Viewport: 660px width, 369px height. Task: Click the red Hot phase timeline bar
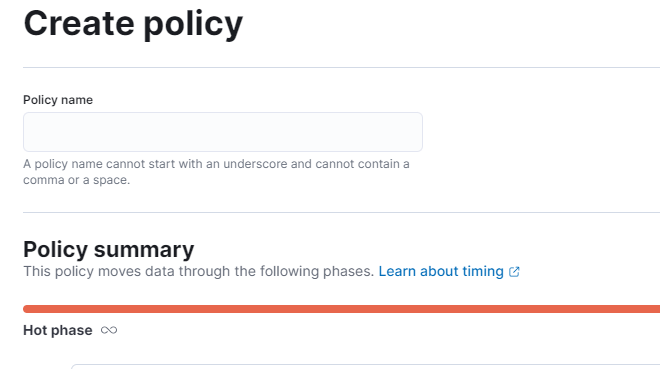pos(341,309)
